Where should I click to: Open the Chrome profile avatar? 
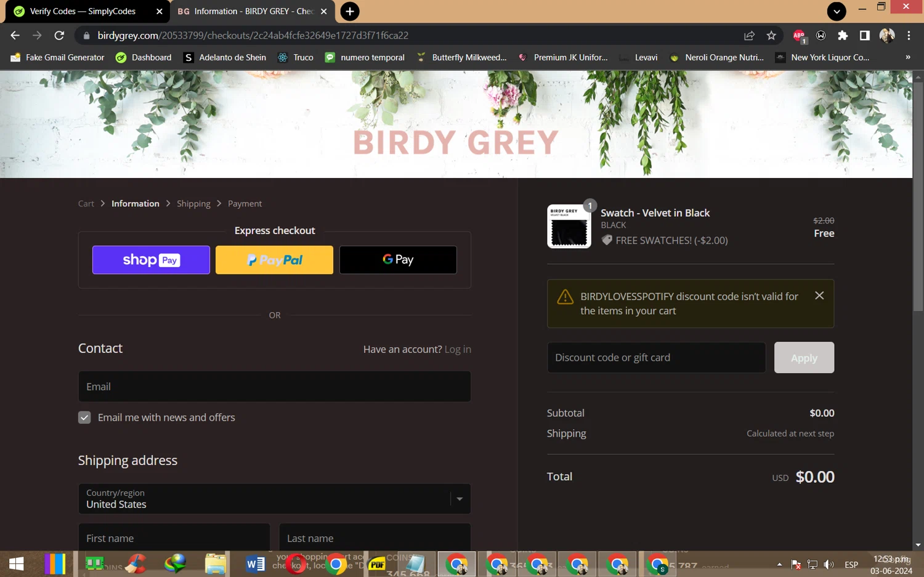pyautogui.click(x=887, y=36)
